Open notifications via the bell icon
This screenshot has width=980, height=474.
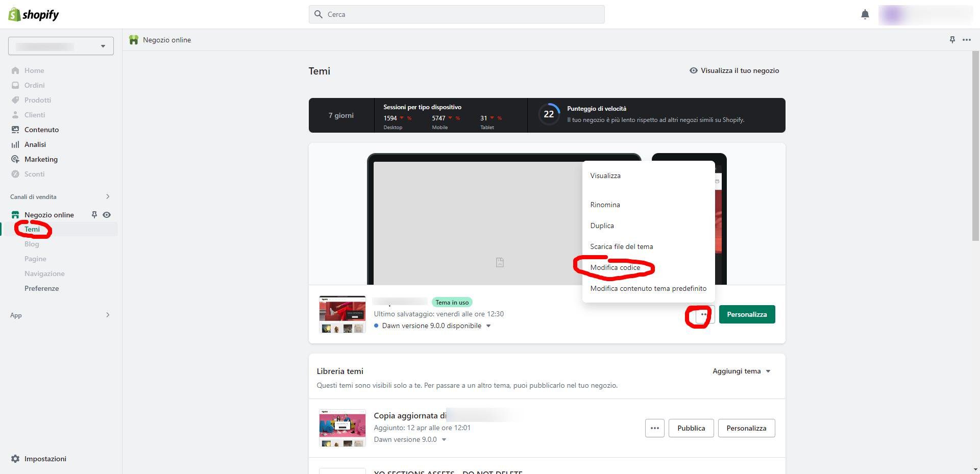[x=865, y=14]
